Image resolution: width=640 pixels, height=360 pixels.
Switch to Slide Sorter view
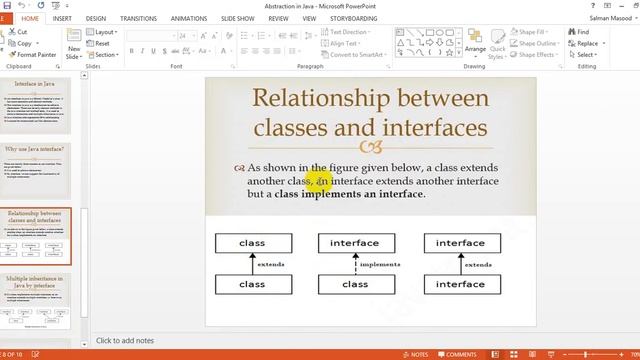tap(514, 354)
